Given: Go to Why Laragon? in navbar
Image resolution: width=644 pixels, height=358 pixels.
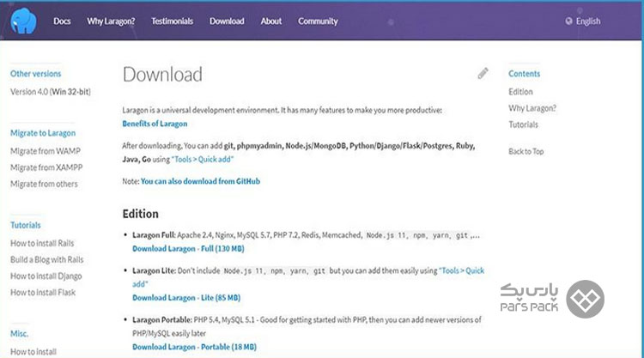Looking at the screenshot, I should 111,21.
